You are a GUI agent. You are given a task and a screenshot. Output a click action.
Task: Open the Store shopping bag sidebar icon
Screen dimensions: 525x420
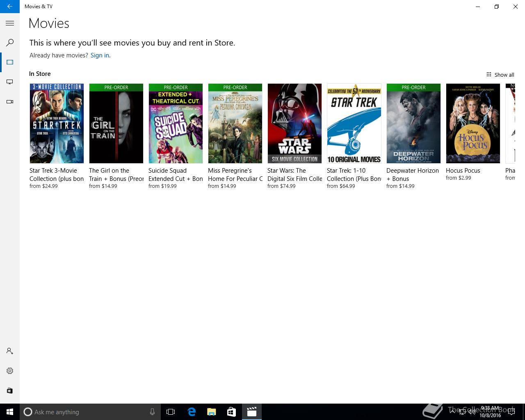point(10,390)
